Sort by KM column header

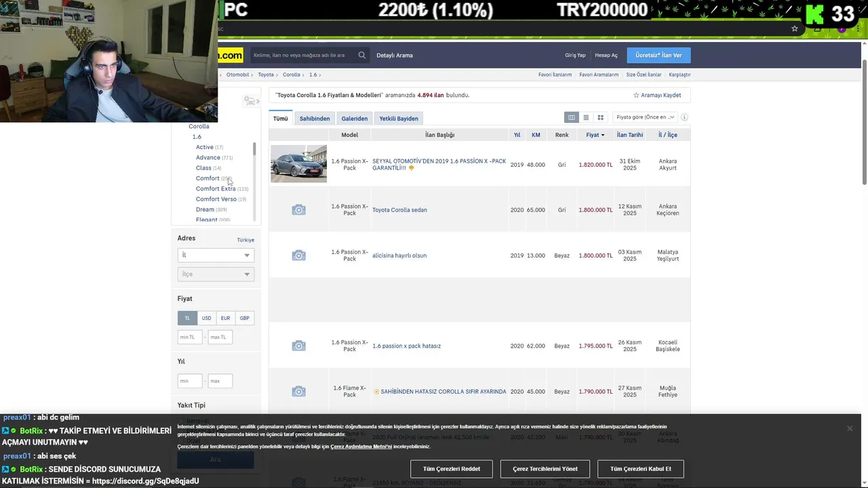(x=536, y=135)
